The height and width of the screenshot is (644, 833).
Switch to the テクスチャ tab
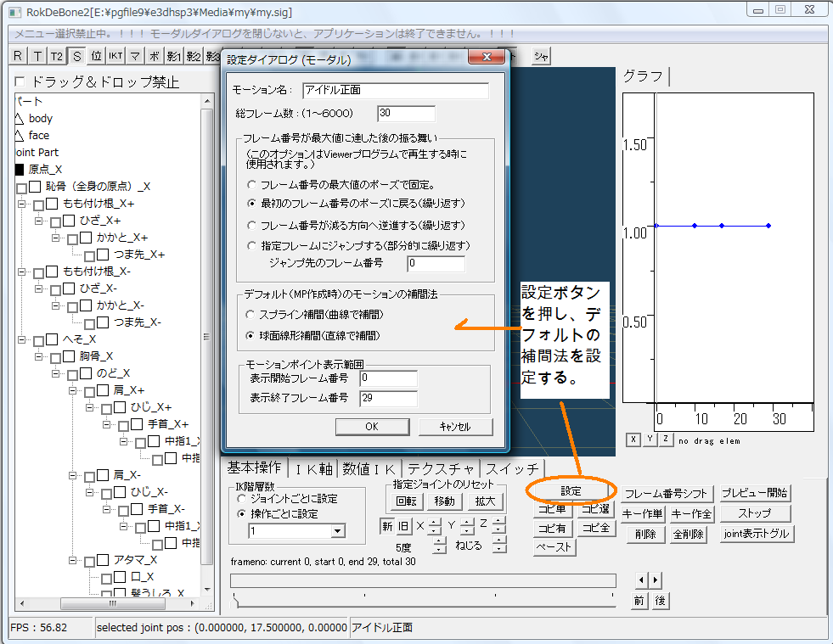(441, 468)
